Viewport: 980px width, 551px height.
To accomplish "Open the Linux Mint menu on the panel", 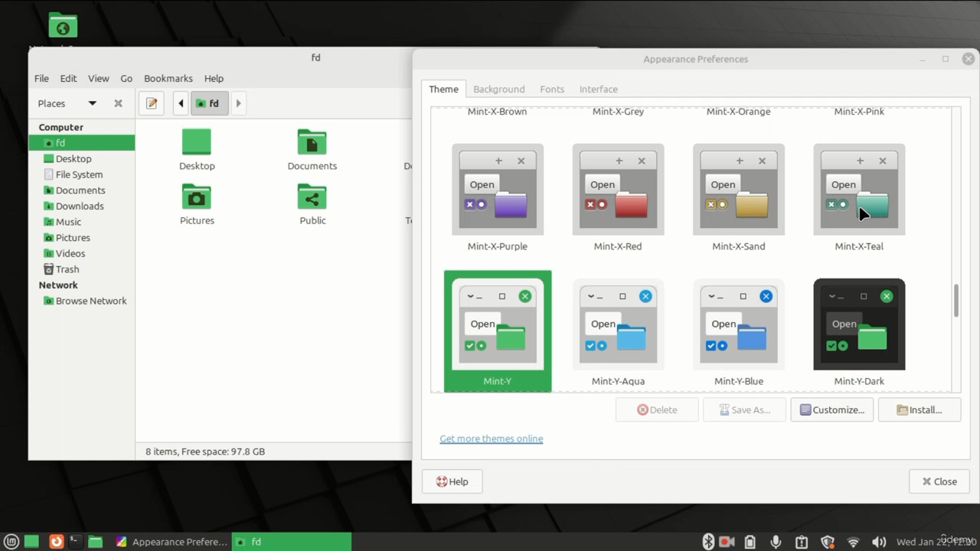I will (x=13, y=542).
